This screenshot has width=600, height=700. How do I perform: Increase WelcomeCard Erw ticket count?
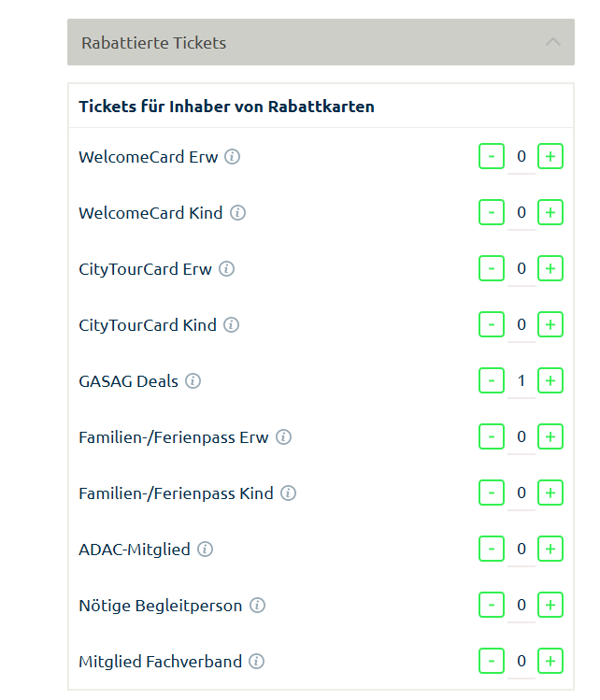pos(550,157)
